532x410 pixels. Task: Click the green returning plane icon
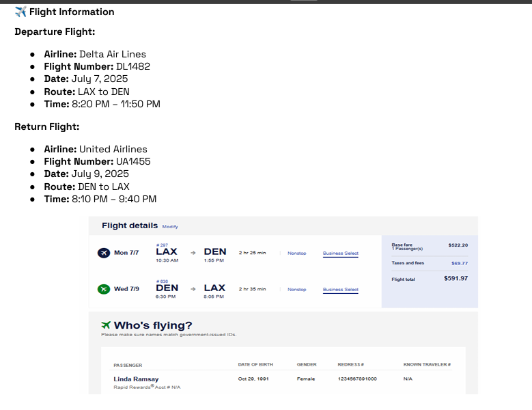coord(104,289)
